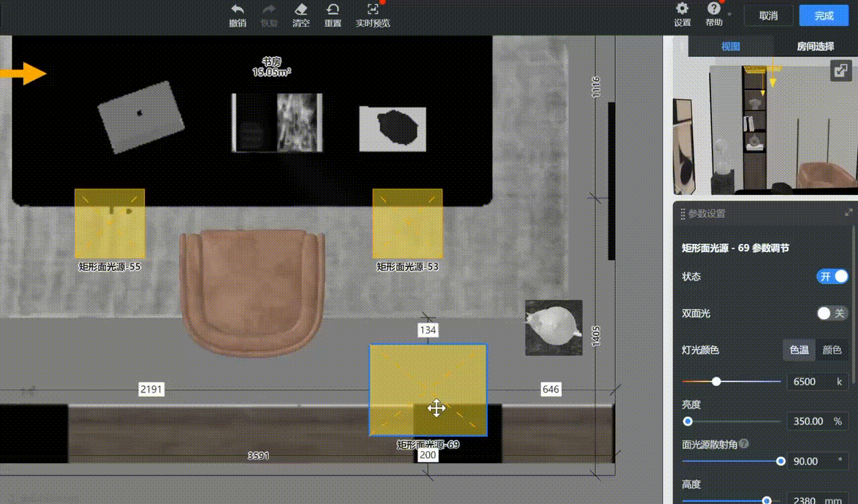The height and width of the screenshot is (504, 858).
Task: Click the Reset (重置) icon
Action: (x=332, y=9)
